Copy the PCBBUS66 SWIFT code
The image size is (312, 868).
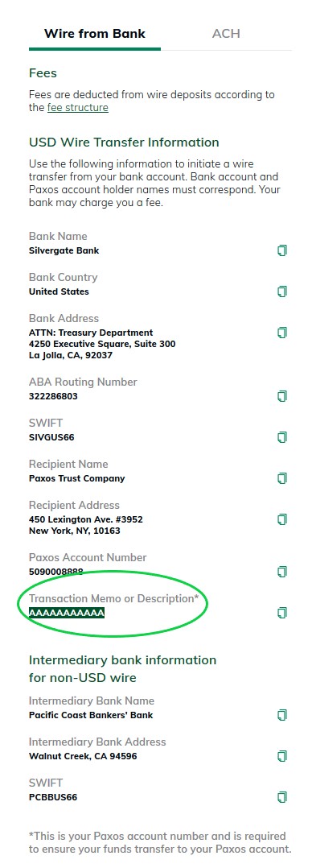click(282, 797)
